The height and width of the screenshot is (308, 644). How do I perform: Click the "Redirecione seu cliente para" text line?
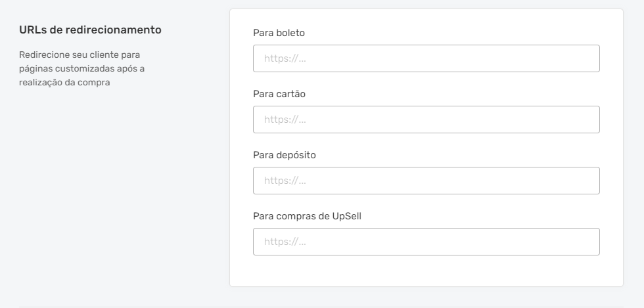click(80, 55)
